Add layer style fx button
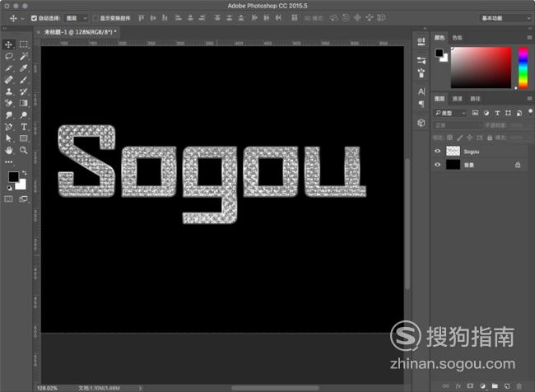 [x=458, y=386]
